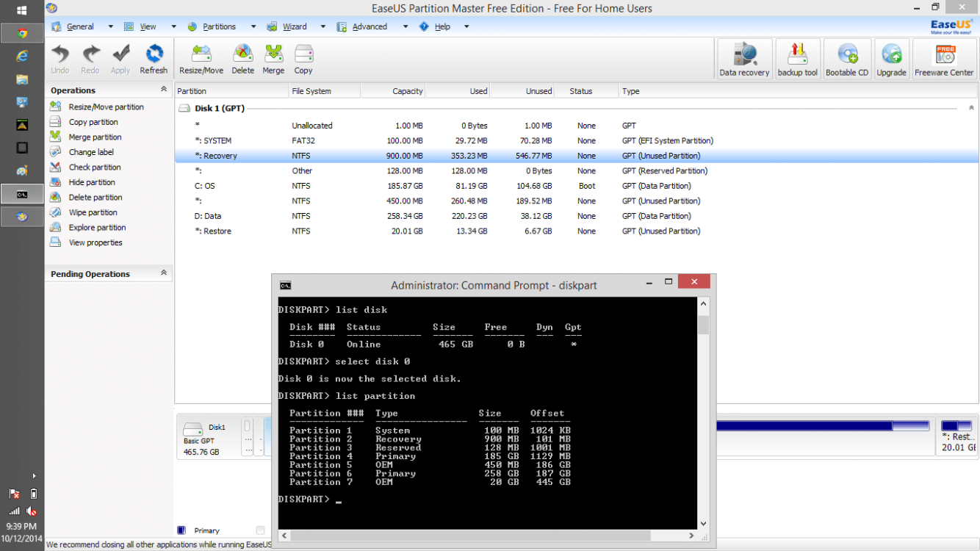Select the Restore 20.01 GB partition block

tap(957, 436)
